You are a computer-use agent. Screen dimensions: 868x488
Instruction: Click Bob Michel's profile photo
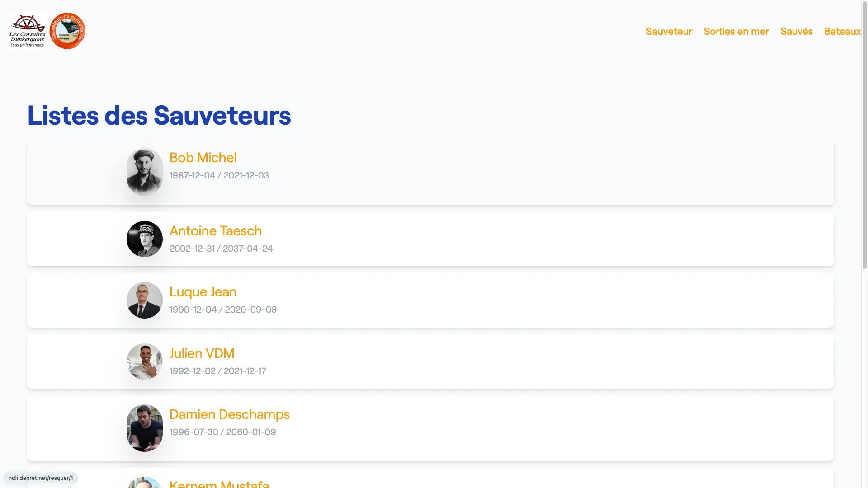(x=144, y=172)
